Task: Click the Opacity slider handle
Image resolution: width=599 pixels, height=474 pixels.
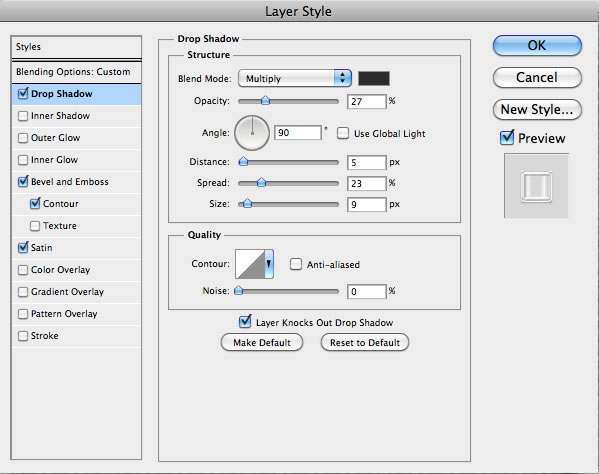Action: 266,100
